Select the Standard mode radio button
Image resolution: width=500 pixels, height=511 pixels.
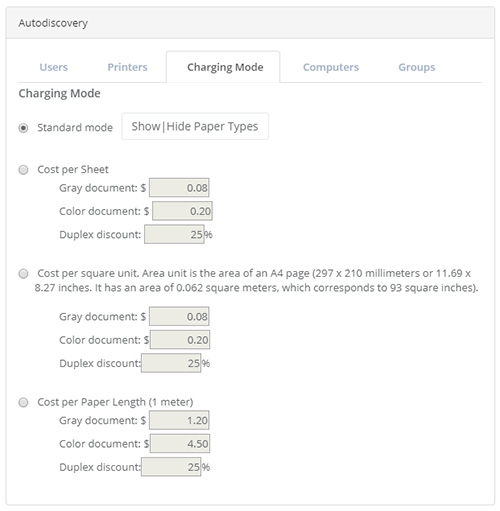(x=23, y=128)
